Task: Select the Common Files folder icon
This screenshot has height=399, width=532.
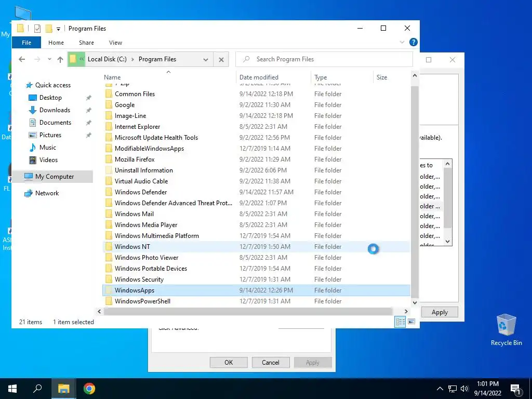Action: point(109,94)
